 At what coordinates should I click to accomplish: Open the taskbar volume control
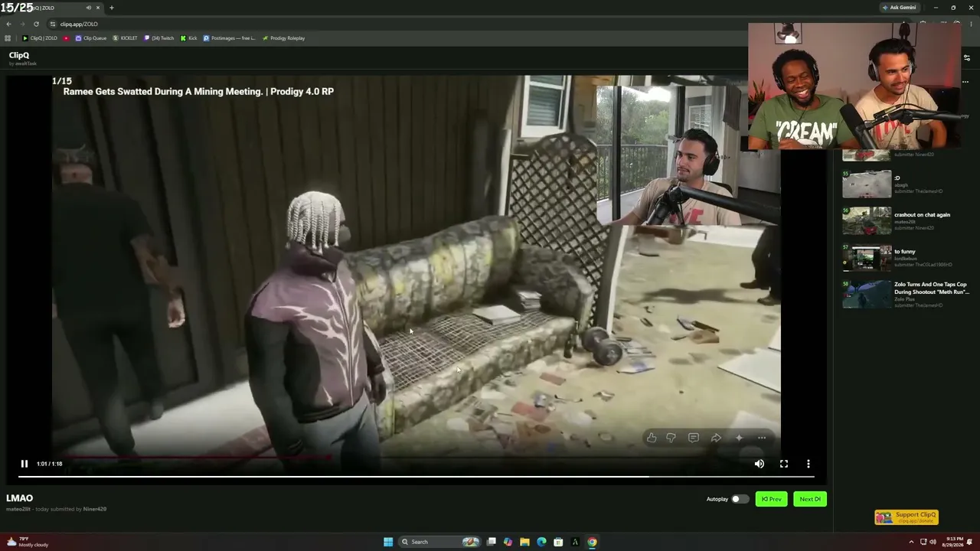[933, 542]
